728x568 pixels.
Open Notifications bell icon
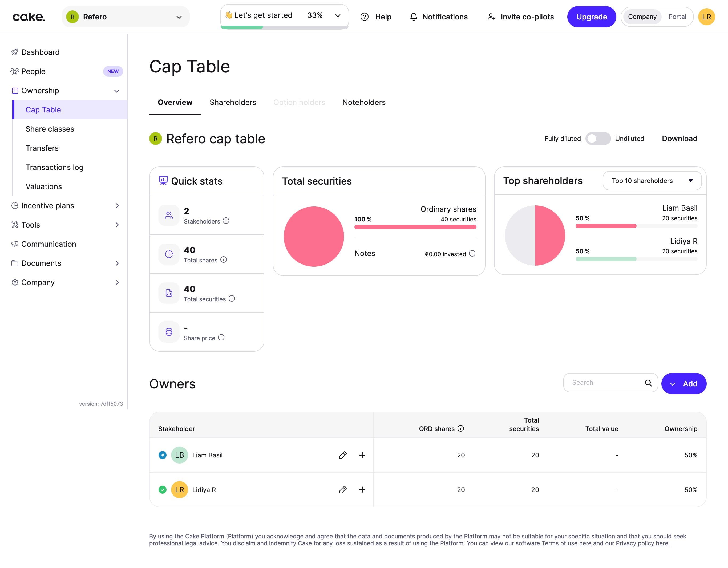click(x=414, y=17)
